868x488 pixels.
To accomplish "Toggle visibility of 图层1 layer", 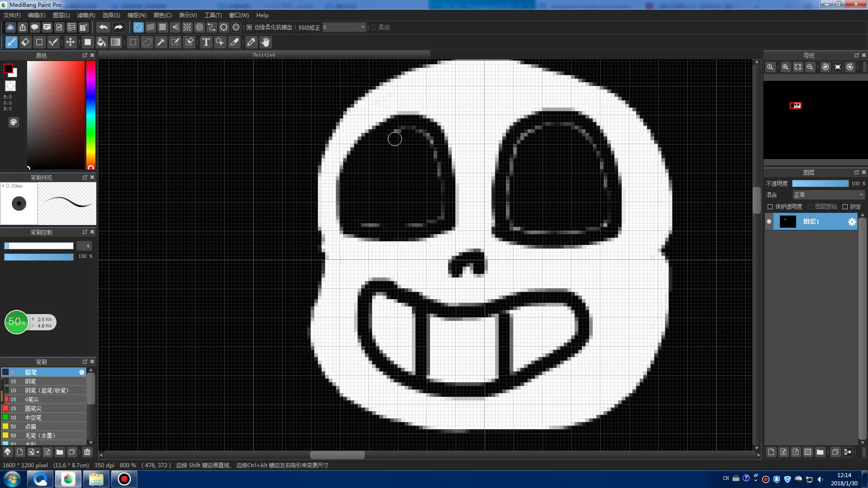I will pyautogui.click(x=769, y=221).
